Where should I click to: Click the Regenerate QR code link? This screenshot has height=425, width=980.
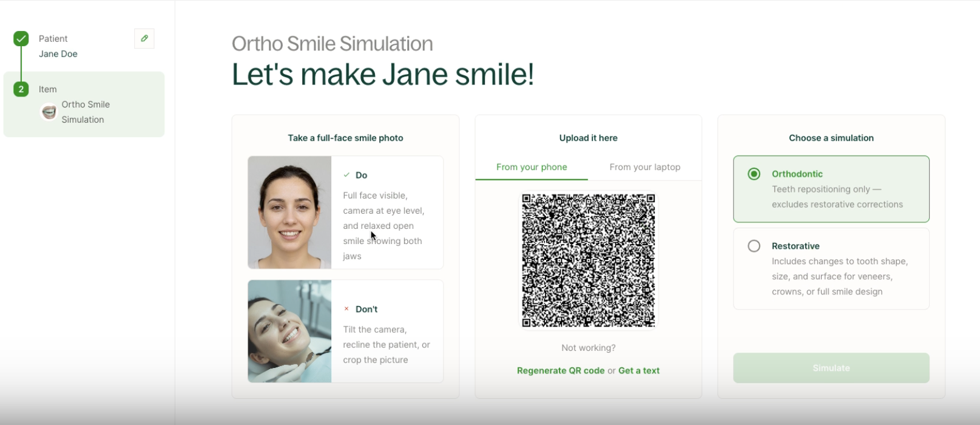click(561, 370)
